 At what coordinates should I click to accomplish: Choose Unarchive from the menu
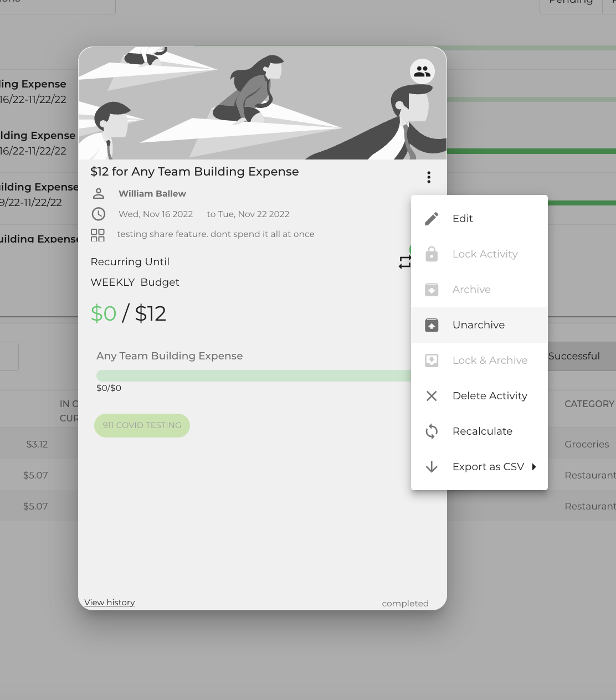pos(479,325)
